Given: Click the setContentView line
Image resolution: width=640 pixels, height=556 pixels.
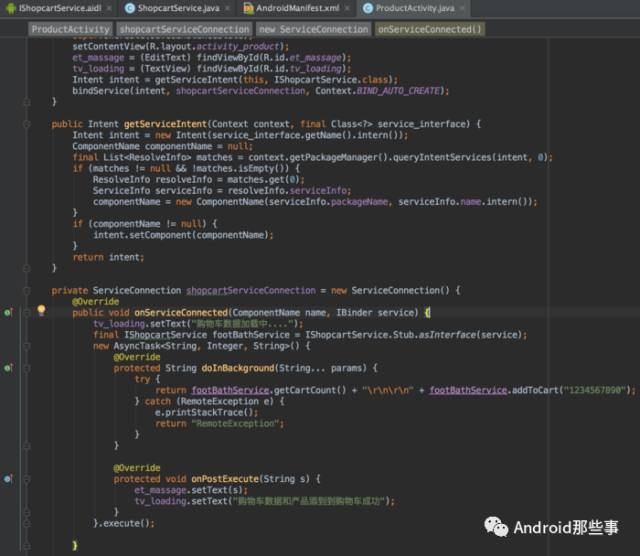Looking at the screenshot, I should pos(180,47).
